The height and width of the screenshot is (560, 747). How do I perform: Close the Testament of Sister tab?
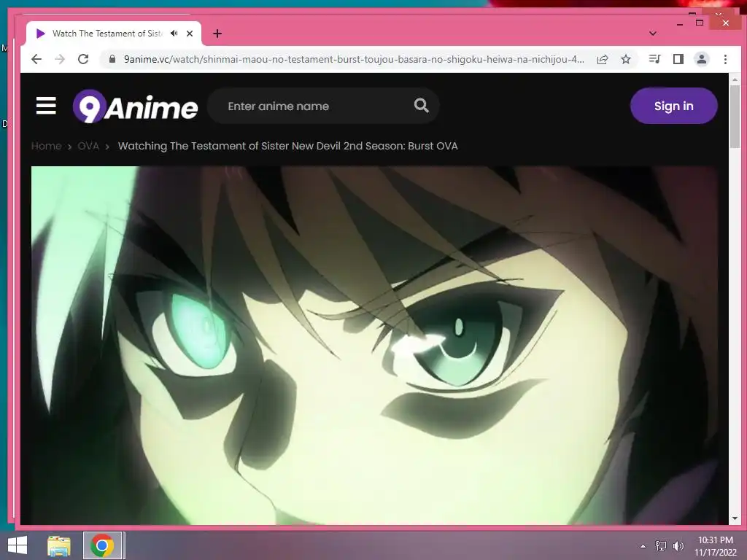190,34
